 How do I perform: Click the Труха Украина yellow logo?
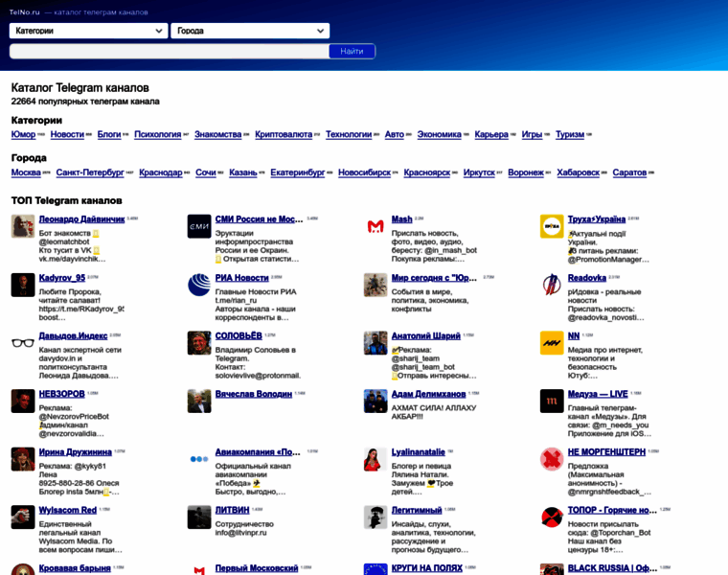(552, 226)
